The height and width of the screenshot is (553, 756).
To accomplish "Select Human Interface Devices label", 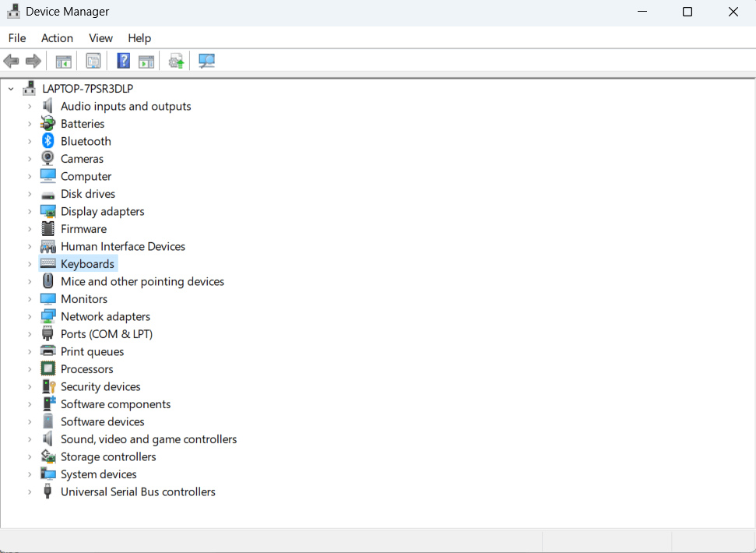I will point(123,246).
